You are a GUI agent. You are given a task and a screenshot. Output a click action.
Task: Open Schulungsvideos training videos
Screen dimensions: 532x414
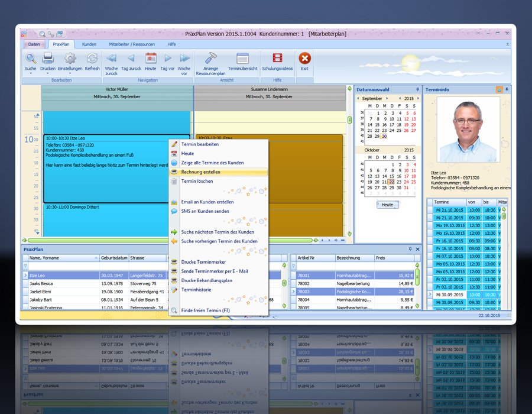pos(277,59)
